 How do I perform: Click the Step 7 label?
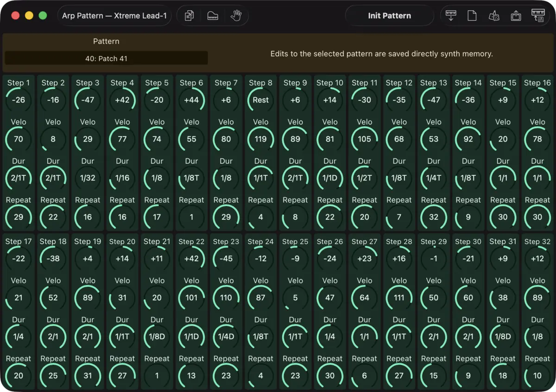point(226,83)
